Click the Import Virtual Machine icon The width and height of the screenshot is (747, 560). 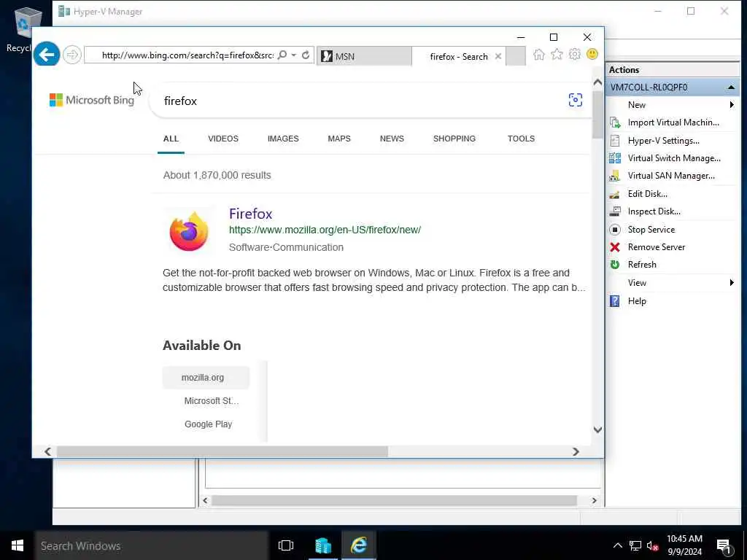click(x=615, y=122)
